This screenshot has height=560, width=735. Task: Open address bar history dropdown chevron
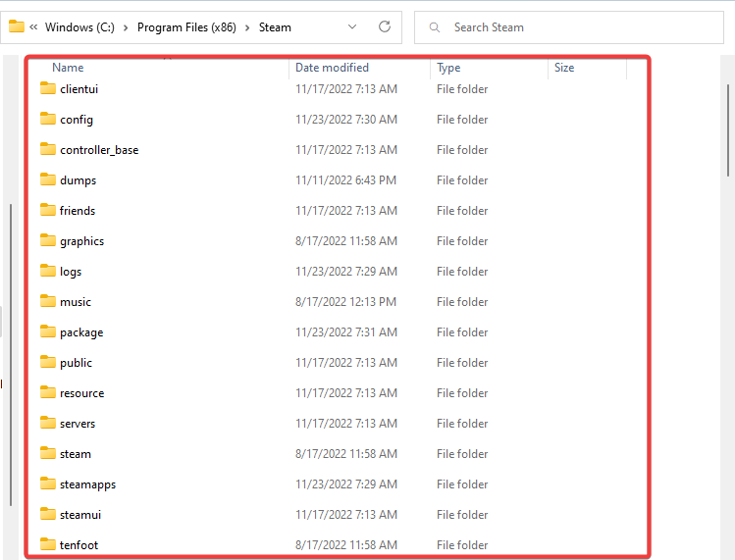351,27
